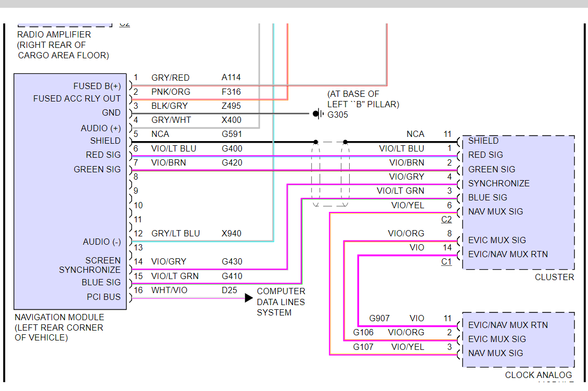Click the GRY/LT BLU wire label at pin 12
This screenshot has width=588, height=391.
click(x=175, y=233)
